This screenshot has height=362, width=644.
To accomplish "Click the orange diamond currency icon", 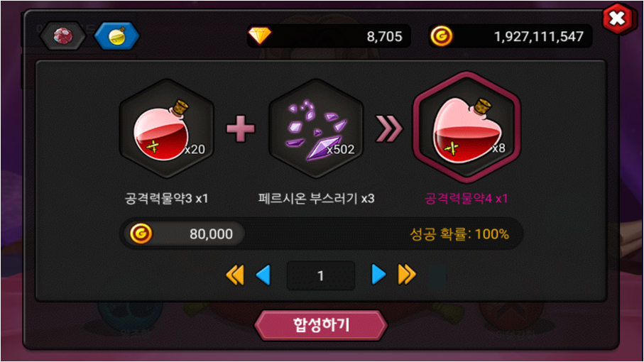I will tap(260, 36).
